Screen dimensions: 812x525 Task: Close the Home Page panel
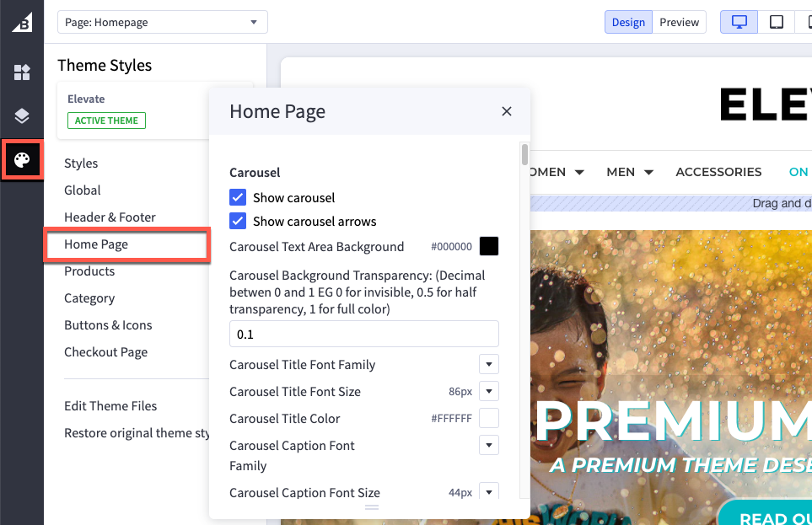507,111
